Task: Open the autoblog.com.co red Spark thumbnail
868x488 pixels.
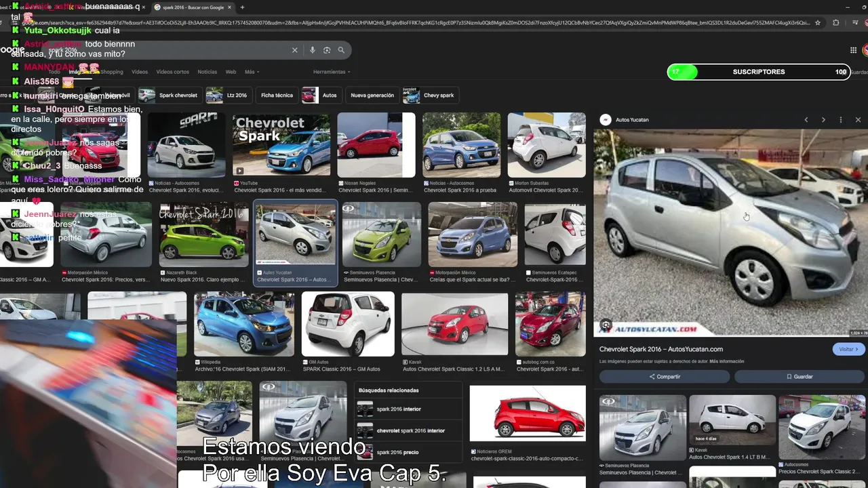Action: click(x=551, y=324)
